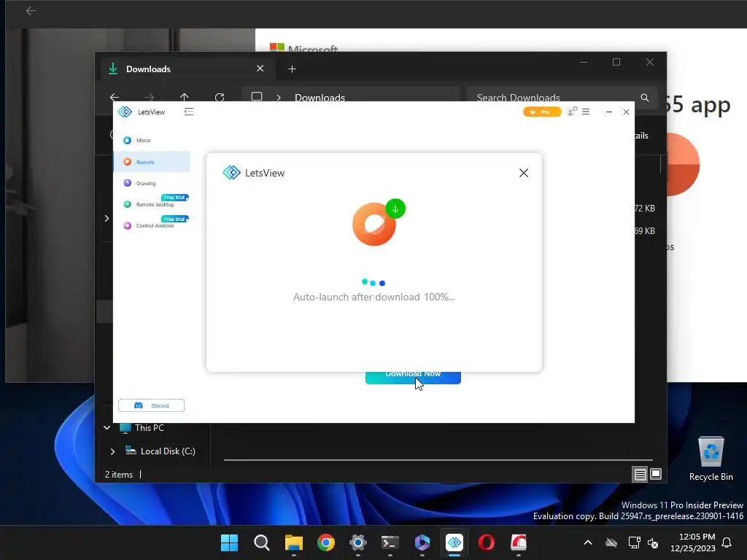Viewport: 747px width, 560px height.
Task: Click the horizontal scrollbar in File Explorer
Action: click(x=438, y=460)
